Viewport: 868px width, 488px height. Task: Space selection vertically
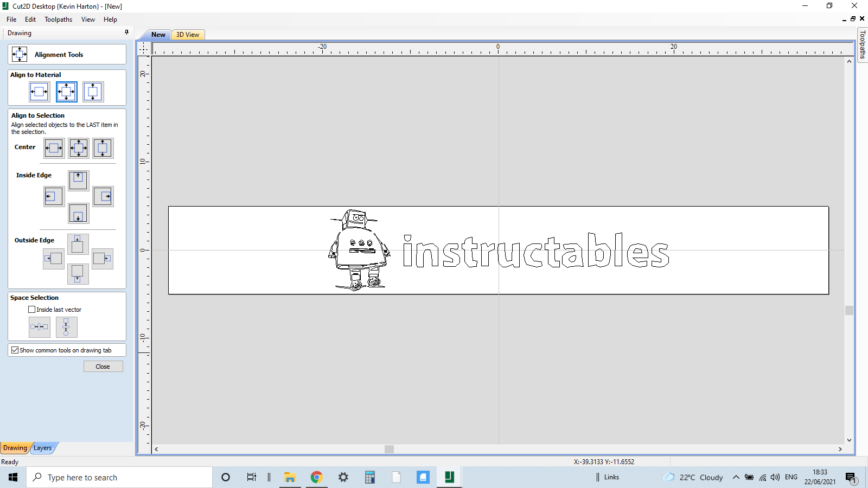[x=66, y=327]
